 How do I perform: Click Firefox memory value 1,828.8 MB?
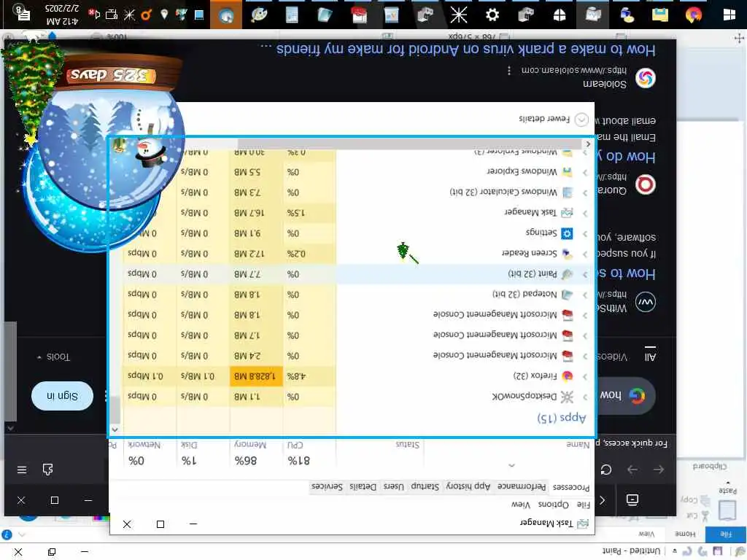255,376
